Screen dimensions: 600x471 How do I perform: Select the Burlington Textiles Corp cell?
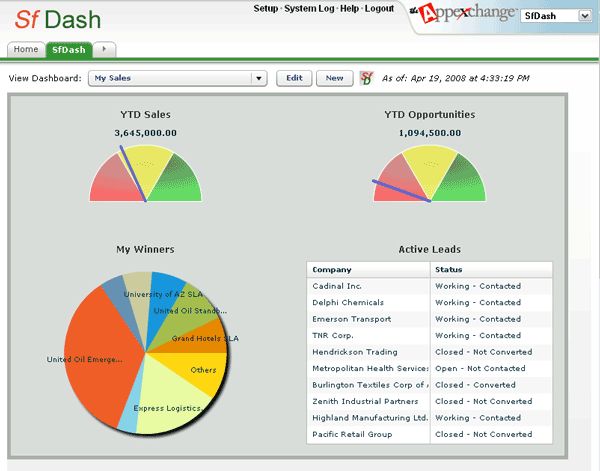368,385
